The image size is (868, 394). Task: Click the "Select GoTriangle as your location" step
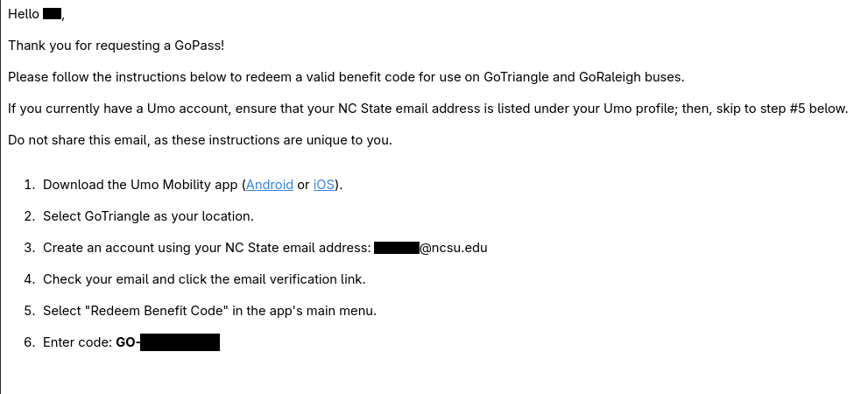148,216
